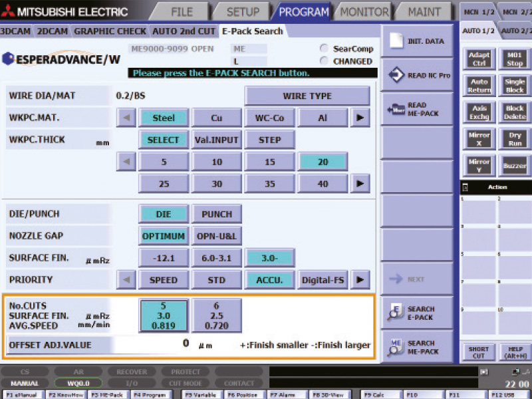The width and height of the screenshot is (532, 399).
Task: Choose the 6 cuts 2.5 finish option
Action: click(217, 315)
